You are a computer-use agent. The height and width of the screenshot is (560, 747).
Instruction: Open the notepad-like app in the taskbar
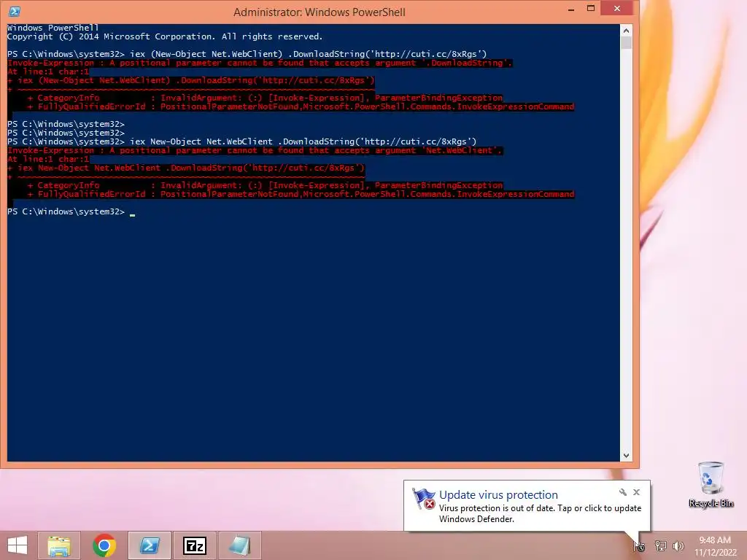click(239, 545)
